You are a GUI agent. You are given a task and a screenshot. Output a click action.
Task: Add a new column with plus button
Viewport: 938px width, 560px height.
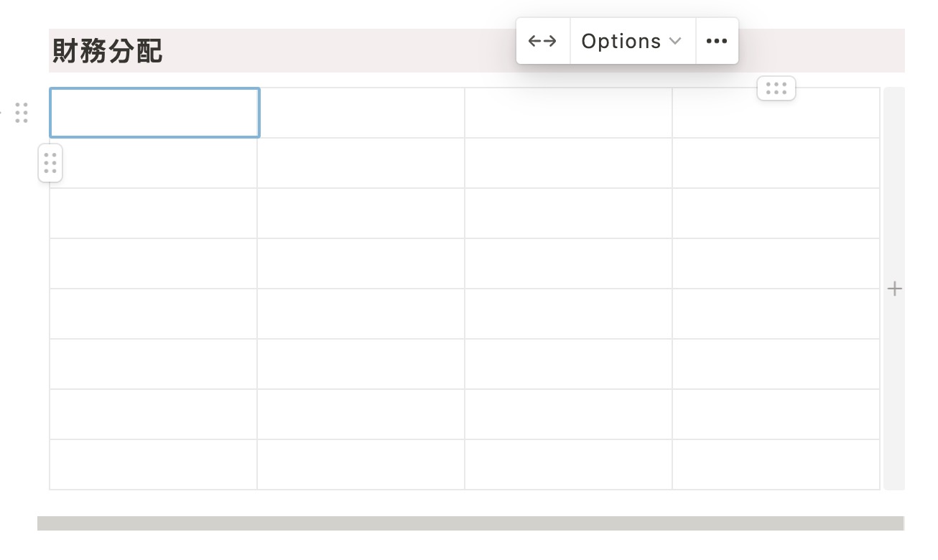click(894, 289)
